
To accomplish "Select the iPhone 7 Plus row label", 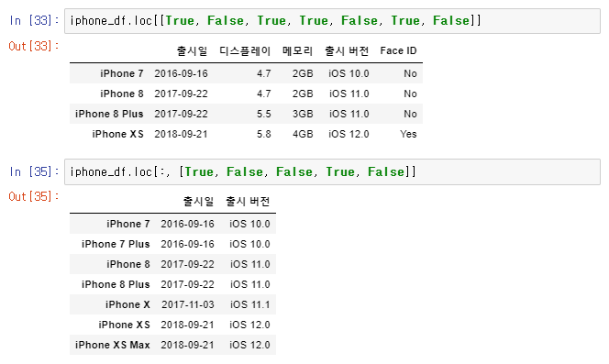I will 116,244.
